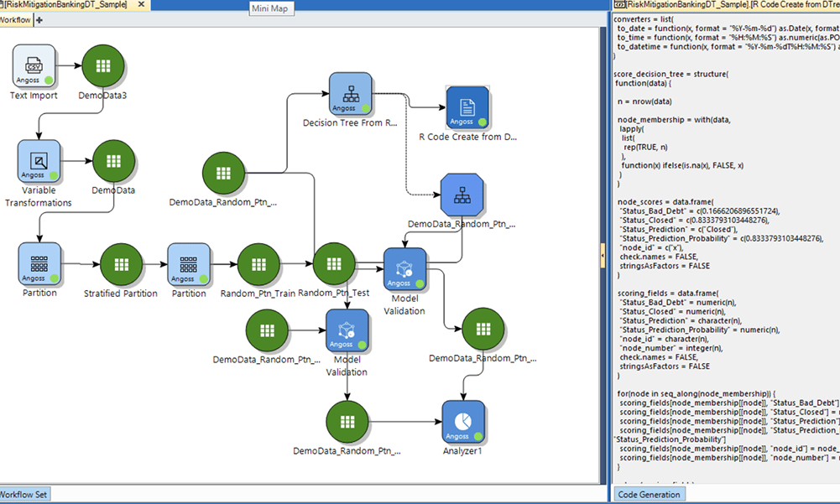Add a new workflow with plus icon

tap(39, 20)
